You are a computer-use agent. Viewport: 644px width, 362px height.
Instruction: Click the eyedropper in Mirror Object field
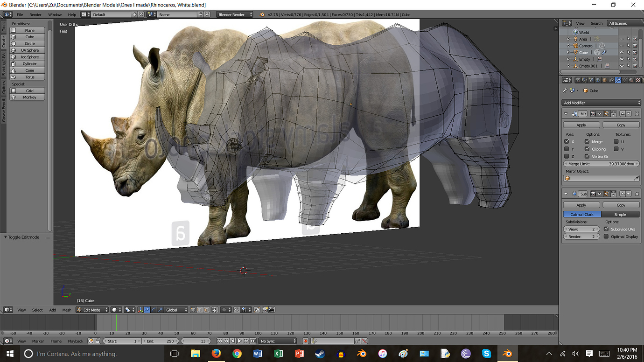[636, 179]
